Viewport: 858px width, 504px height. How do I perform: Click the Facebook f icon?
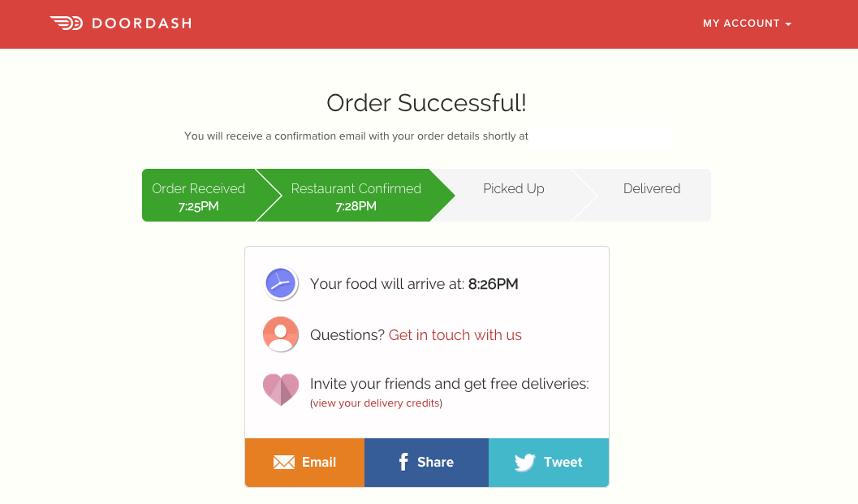tap(403, 462)
